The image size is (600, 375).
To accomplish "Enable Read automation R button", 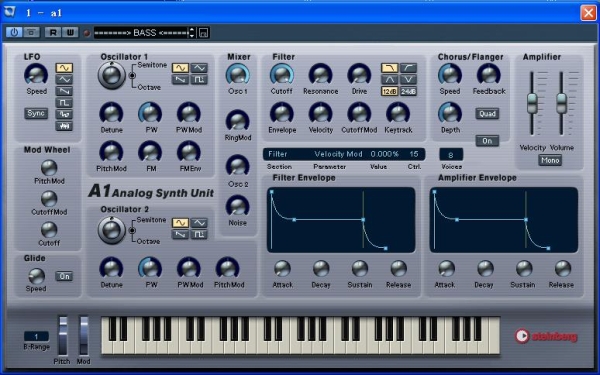I will [53, 33].
